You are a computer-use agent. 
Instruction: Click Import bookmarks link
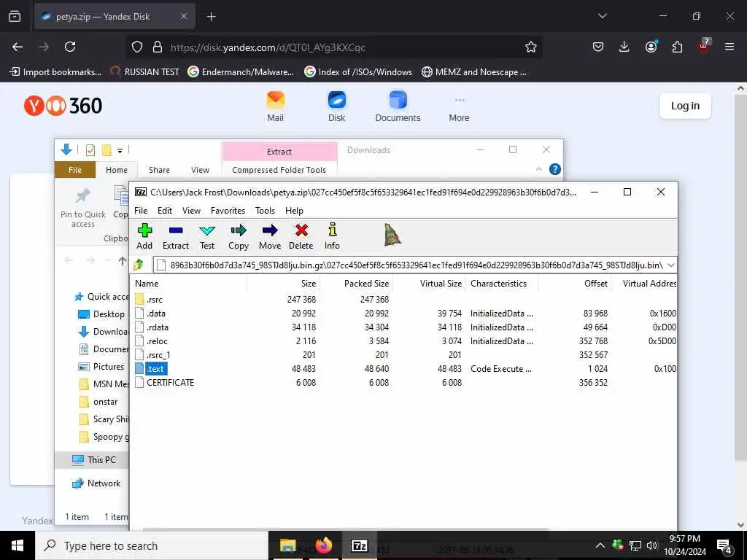click(55, 72)
